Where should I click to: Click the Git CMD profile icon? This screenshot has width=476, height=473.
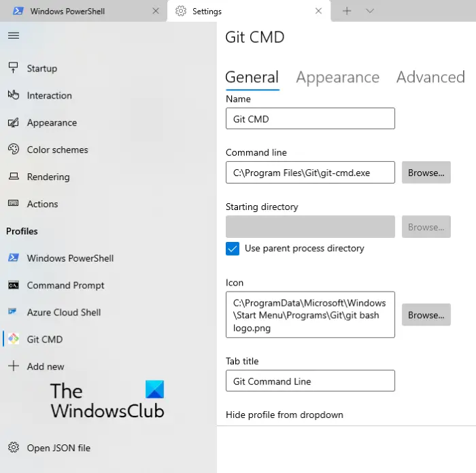(14, 339)
